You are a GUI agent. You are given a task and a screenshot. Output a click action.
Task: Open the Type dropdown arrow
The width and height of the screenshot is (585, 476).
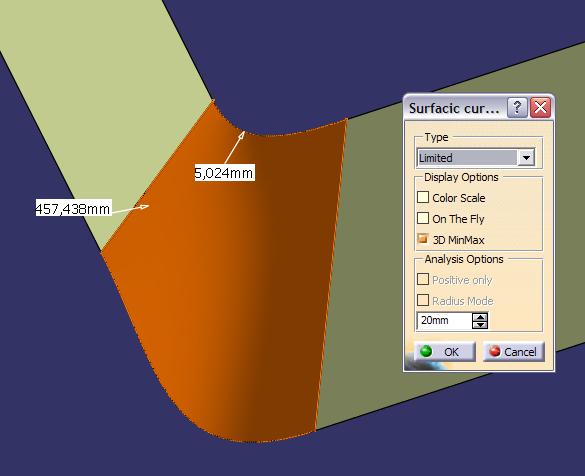pos(526,157)
